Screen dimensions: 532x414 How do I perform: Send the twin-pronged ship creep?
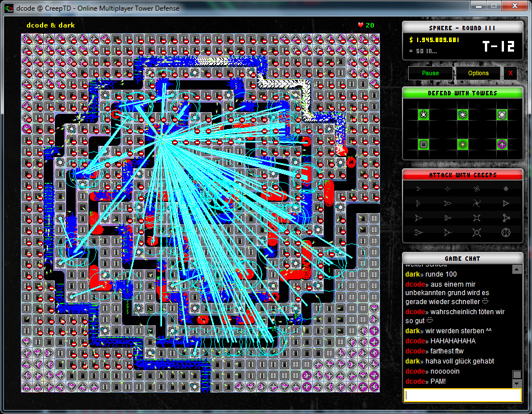point(447,204)
